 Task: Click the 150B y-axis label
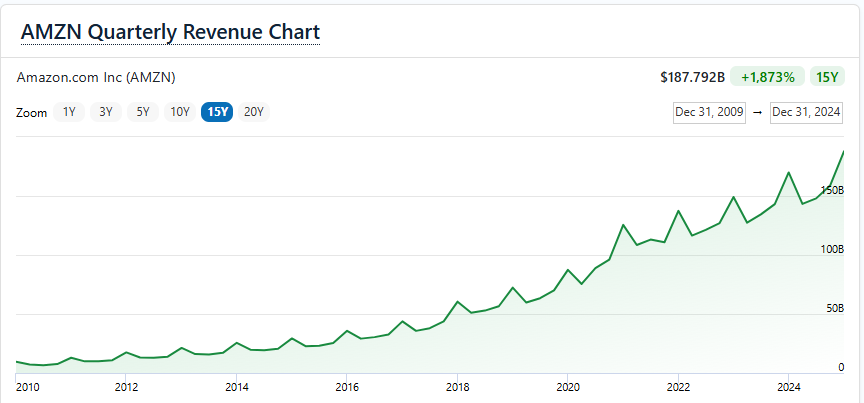[832, 190]
